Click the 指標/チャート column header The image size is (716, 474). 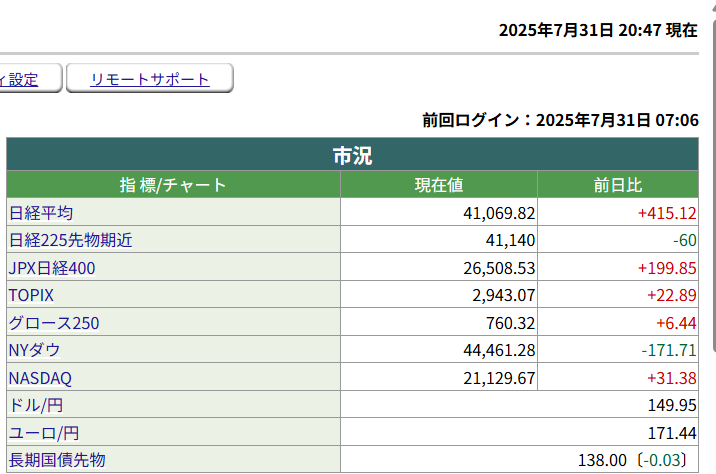(173, 185)
